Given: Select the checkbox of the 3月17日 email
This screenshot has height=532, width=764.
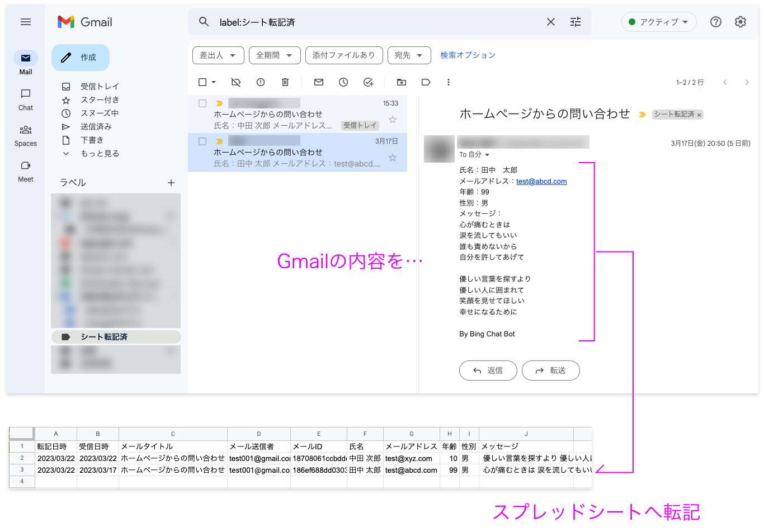Looking at the screenshot, I should (203, 141).
